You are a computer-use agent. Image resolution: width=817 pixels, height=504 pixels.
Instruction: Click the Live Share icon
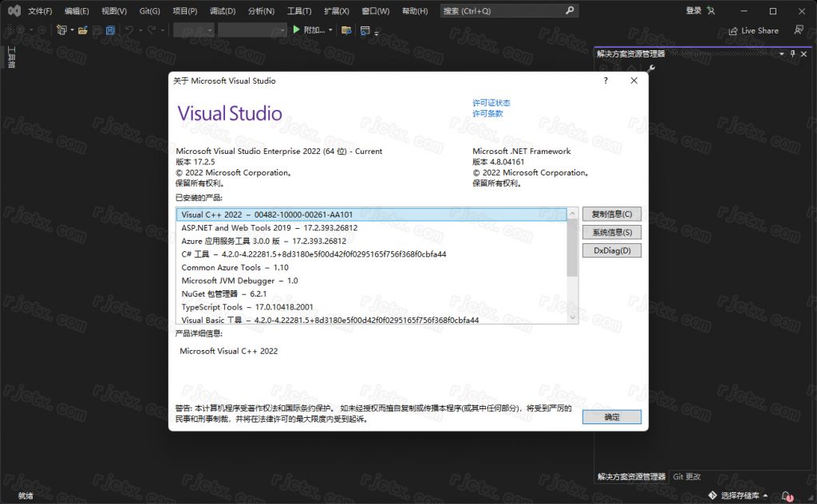753,30
